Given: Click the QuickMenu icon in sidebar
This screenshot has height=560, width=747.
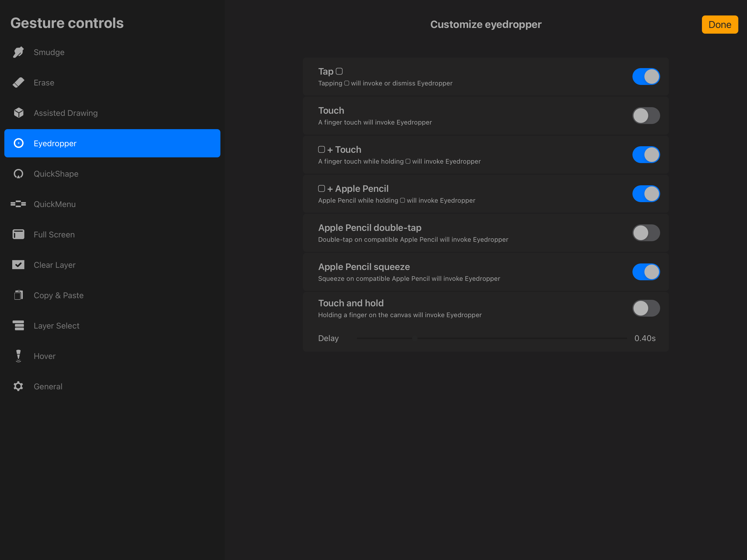Looking at the screenshot, I should [18, 204].
